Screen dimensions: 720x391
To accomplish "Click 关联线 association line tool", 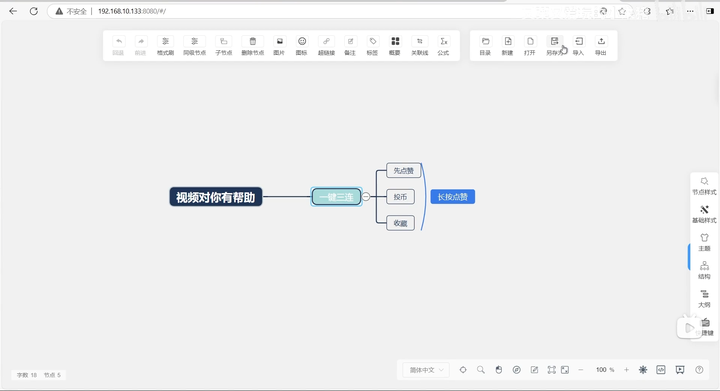I will click(x=419, y=46).
